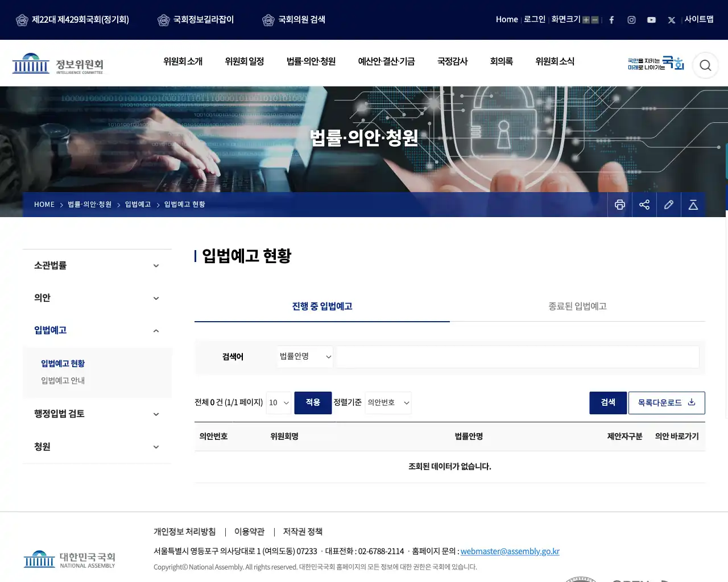
Task: Click webmaster@assembly.go.kr email link
Action: pyautogui.click(x=510, y=551)
